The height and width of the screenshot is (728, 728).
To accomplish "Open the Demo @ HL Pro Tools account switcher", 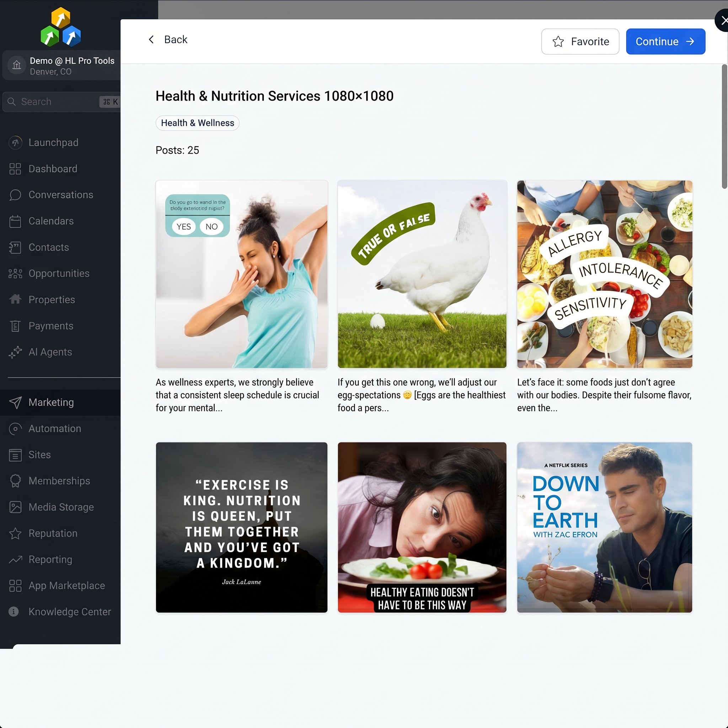I will pyautogui.click(x=61, y=65).
